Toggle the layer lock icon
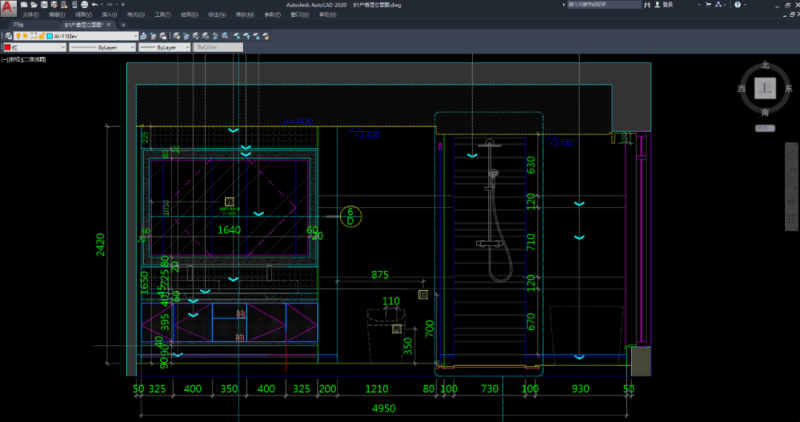Viewport: 800px width, 422px height. pyautogui.click(x=44, y=35)
